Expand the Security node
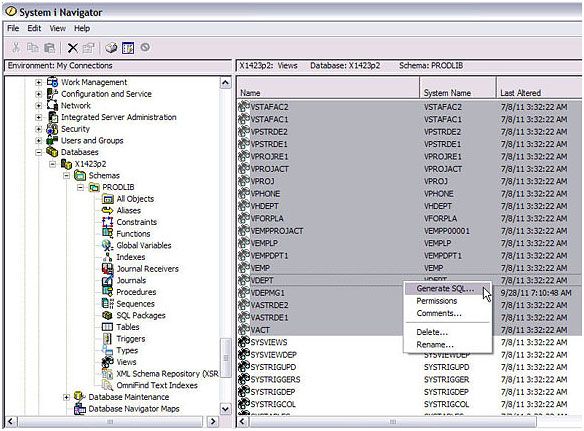 (39, 129)
